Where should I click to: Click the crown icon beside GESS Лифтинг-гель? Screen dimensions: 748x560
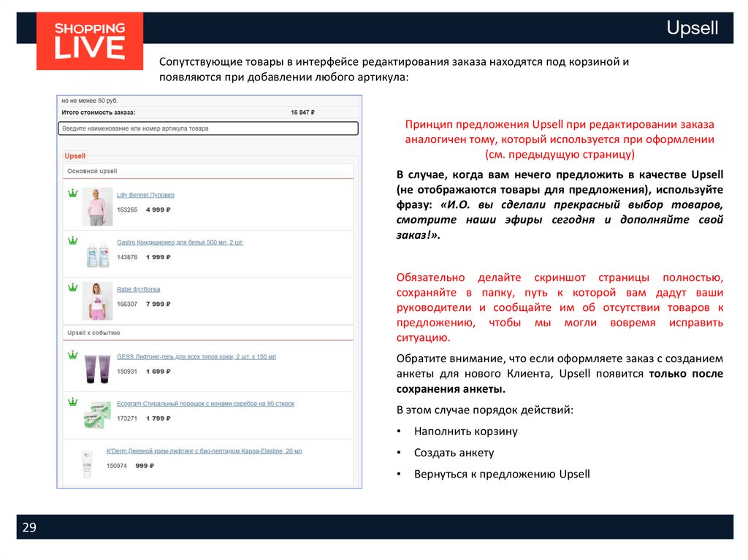[x=72, y=354]
